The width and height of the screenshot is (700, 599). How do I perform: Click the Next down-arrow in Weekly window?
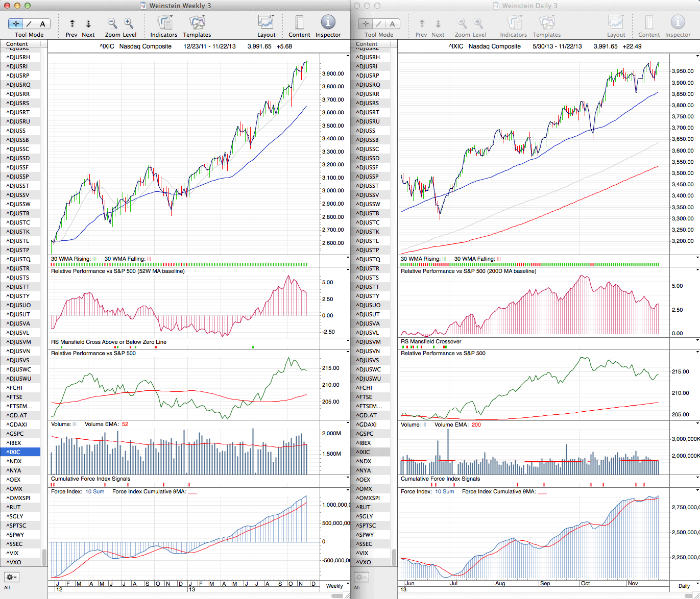coord(88,23)
